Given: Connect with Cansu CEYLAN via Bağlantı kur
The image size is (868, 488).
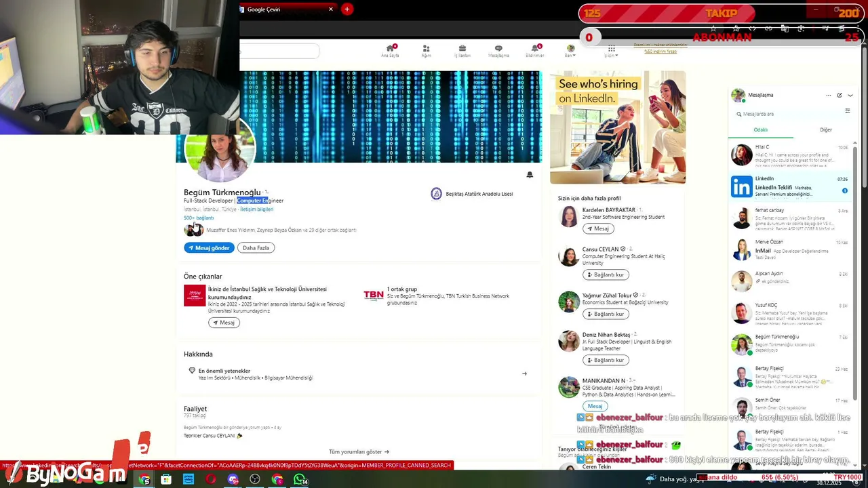Looking at the screenshot, I should point(606,274).
